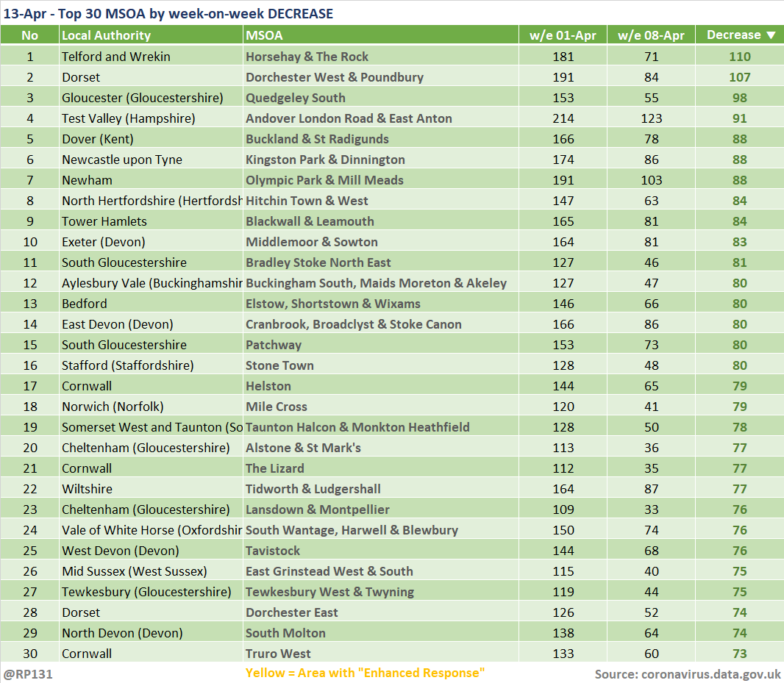Select cell 'Exeter (Devon)'
784x683 pixels.
coord(151,241)
